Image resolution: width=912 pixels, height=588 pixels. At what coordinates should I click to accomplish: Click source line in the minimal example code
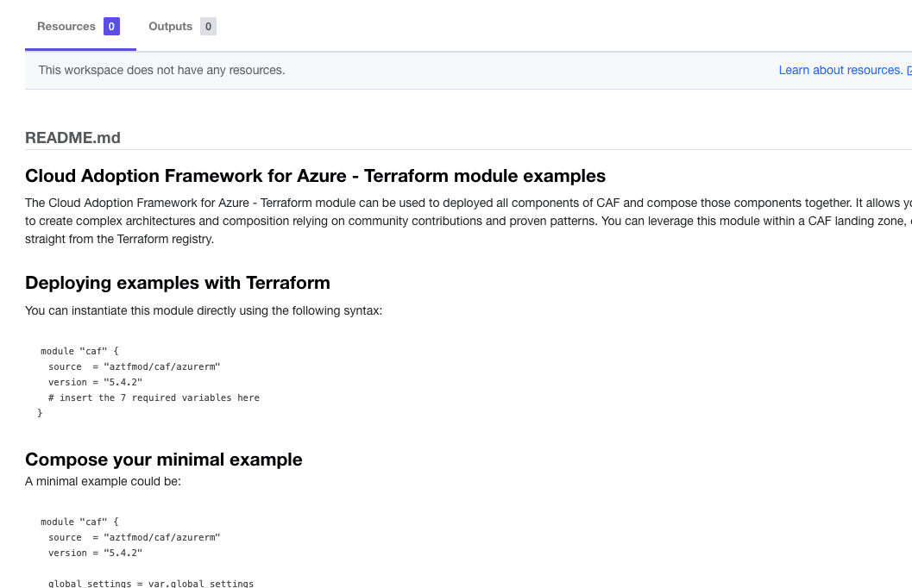pyautogui.click(x=135, y=537)
